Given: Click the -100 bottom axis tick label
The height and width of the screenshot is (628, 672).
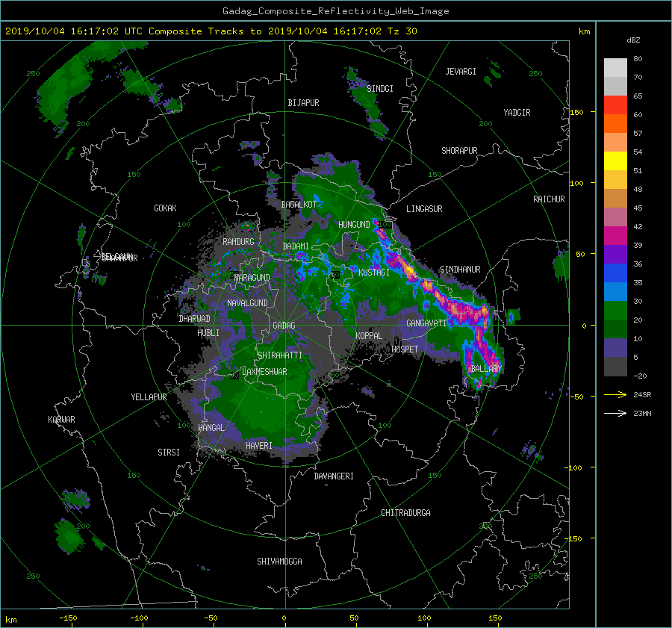Looking at the screenshot, I should [139, 618].
